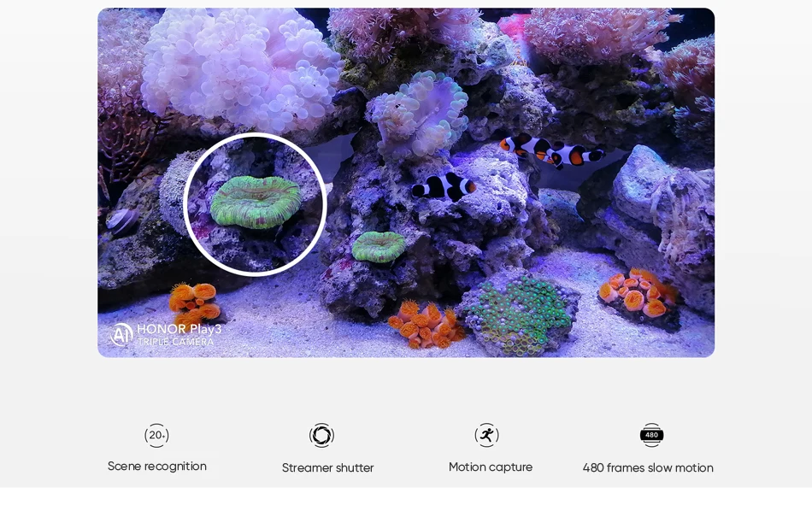The height and width of the screenshot is (505, 812).
Task: Click the orange coral cluster at bottom left
Action: click(195, 302)
